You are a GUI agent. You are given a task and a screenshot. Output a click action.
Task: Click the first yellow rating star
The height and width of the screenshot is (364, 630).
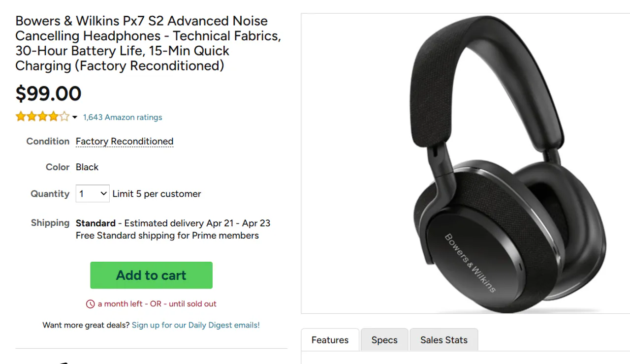(20, 117)
